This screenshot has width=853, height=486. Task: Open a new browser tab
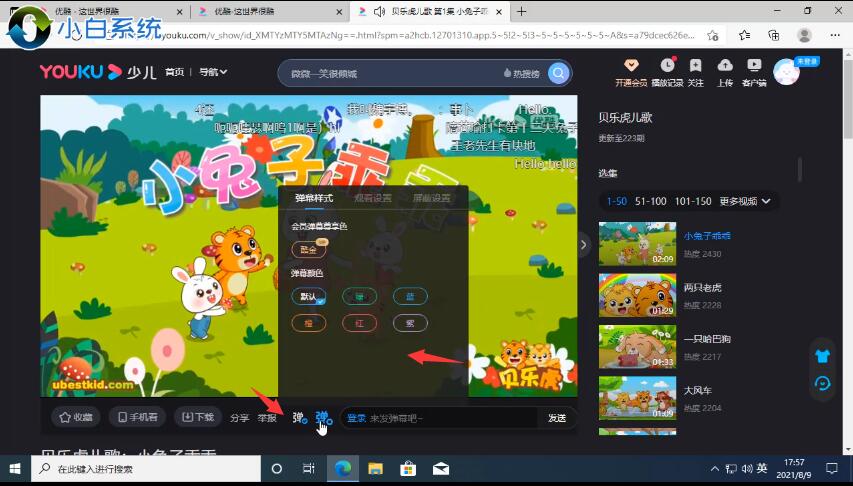(x=521, y=11)
